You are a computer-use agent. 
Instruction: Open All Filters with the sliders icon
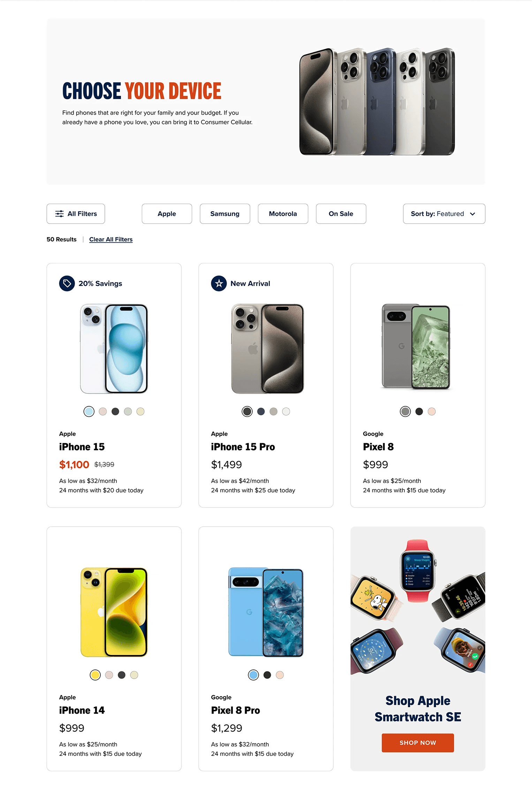click(76, 214)
